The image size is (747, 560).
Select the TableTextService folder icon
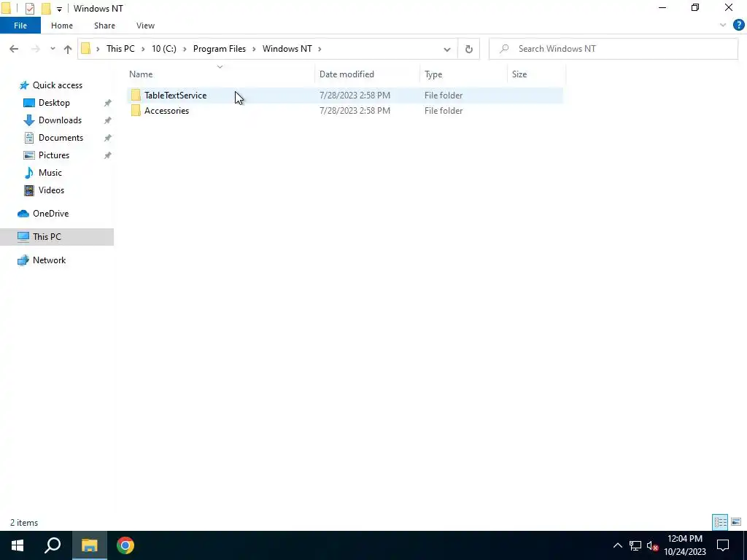pos(136,96)
